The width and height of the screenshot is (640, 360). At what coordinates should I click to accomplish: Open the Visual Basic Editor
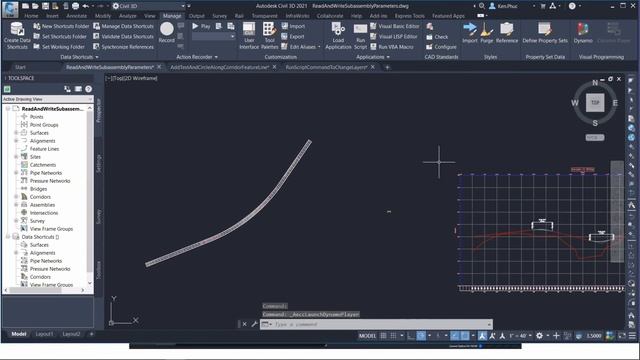[394, 26]
